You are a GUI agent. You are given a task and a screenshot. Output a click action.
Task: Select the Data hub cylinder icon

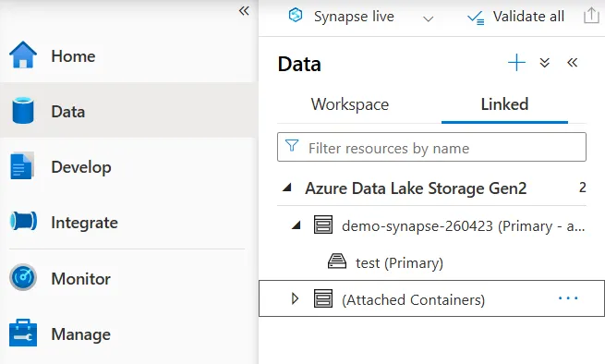[23, 111]
